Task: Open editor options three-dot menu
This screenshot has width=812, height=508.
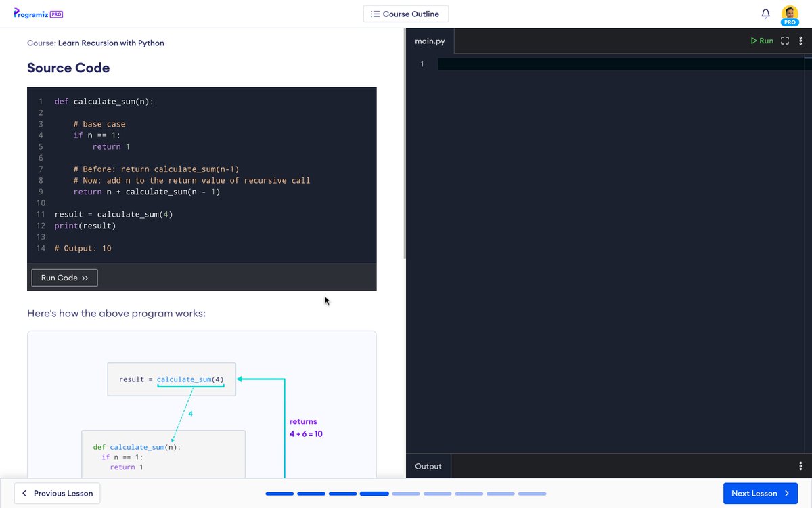Action: click(x=800, y=41)
